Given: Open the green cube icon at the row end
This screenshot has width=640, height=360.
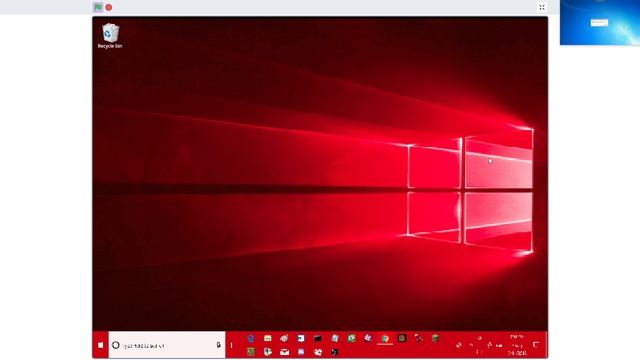Looking at the screenshot, I should [436, 338].
